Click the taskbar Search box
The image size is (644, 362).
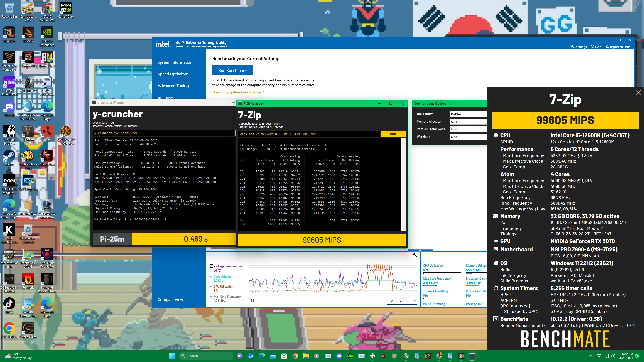206,356
